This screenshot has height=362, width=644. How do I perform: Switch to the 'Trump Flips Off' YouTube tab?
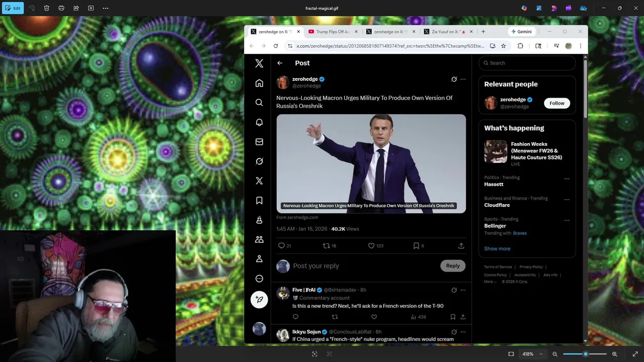point(332,32)
